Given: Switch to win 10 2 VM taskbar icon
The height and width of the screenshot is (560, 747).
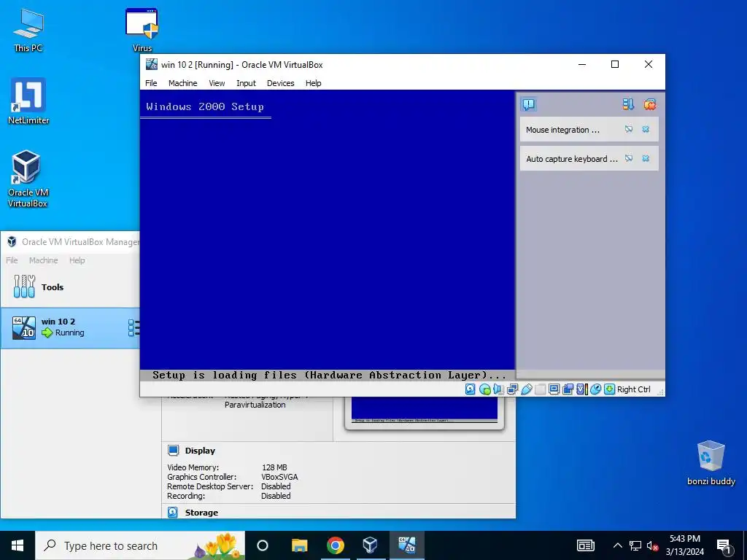Looking at the screenshot, I should tap(407, 545).
